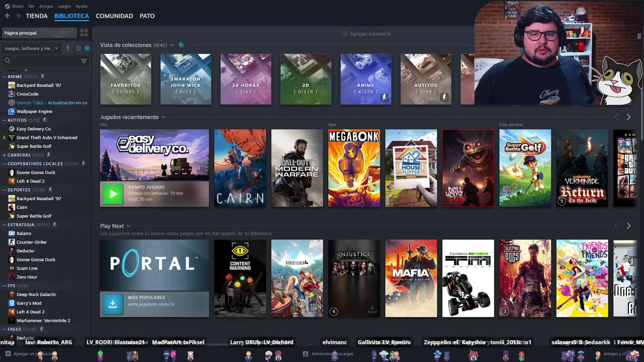The image size is (644, 362).
Task: Select the Megabonk game cover
Action: [x=354, y=168]
